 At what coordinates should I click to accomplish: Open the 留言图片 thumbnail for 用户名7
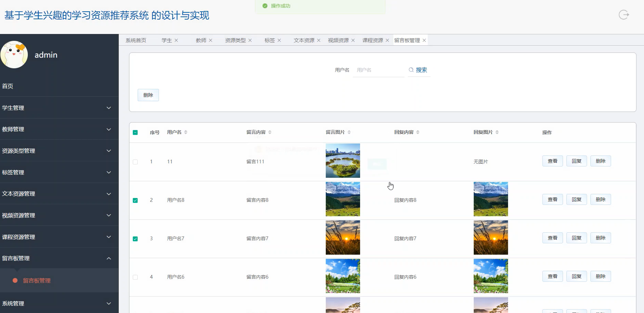point(343,237)
